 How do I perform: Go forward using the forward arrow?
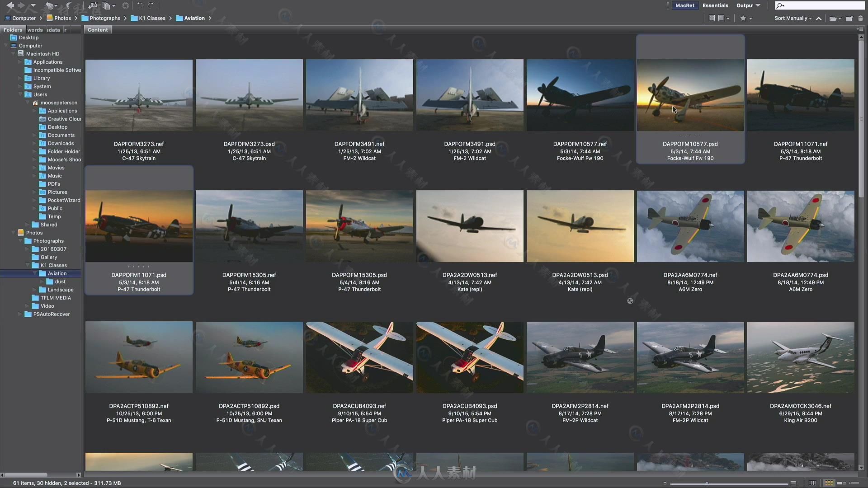(x=21, y=5)
